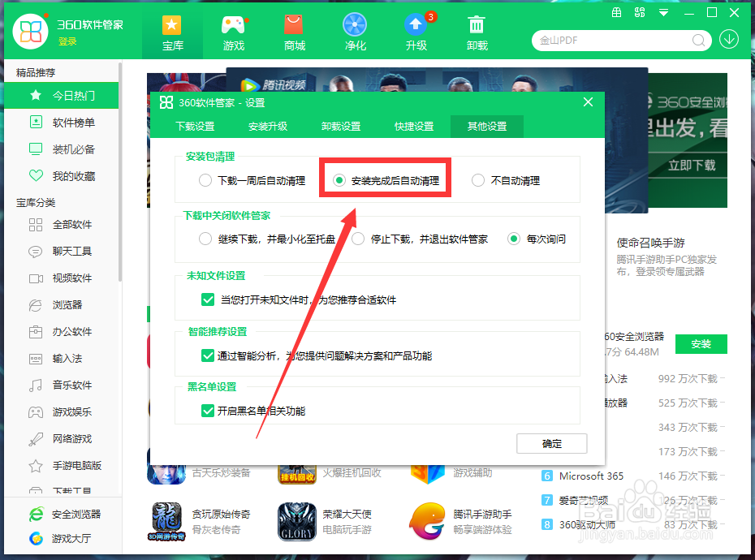Screen dimensions: 755x560
Task: Click the gift box icon in titlebar
Action: point(617,13)
